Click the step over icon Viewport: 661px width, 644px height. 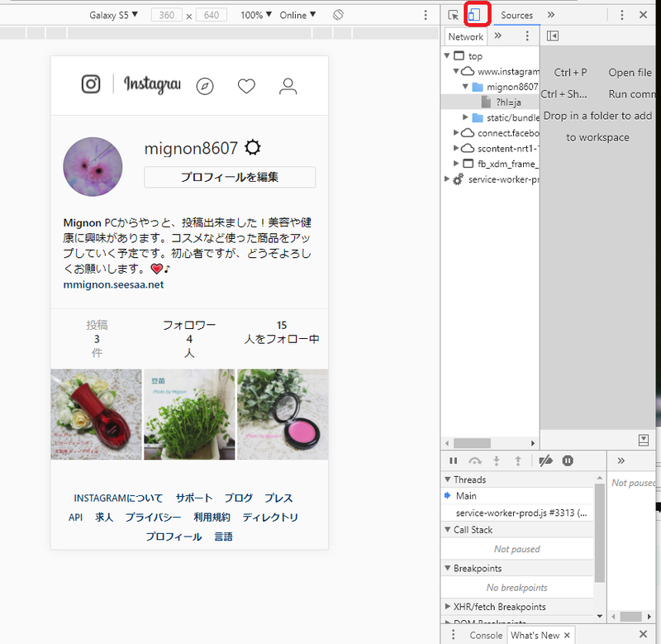pyautogui.click(x=475, y=460)
